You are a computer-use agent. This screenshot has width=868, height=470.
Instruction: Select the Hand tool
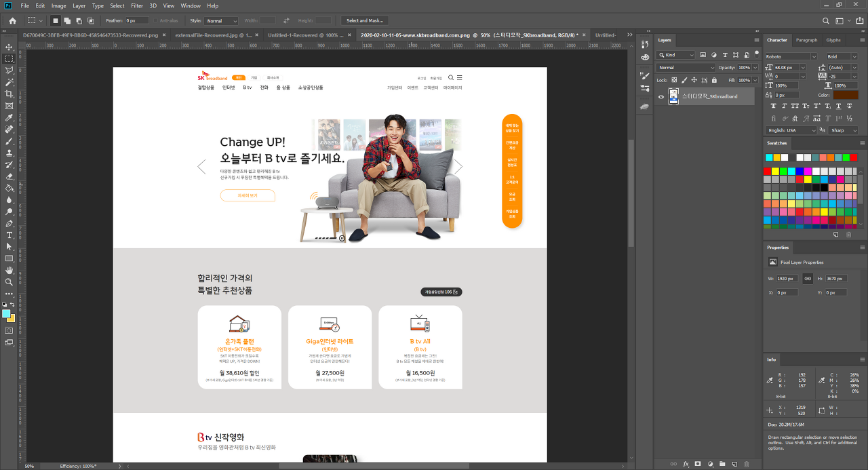(9, 270)
